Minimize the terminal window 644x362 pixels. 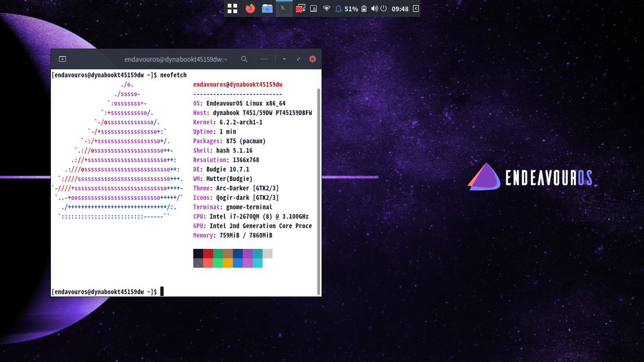pos(284,59)
